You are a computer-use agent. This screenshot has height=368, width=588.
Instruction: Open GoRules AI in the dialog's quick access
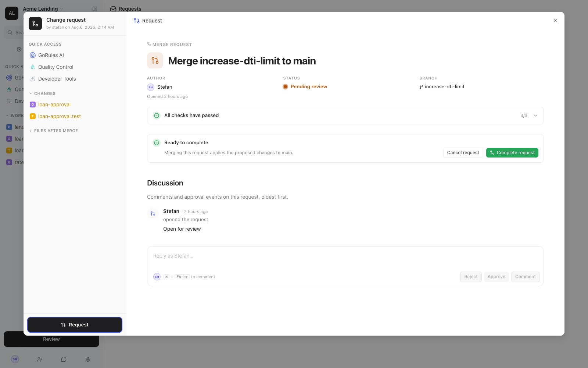[51, 55]
